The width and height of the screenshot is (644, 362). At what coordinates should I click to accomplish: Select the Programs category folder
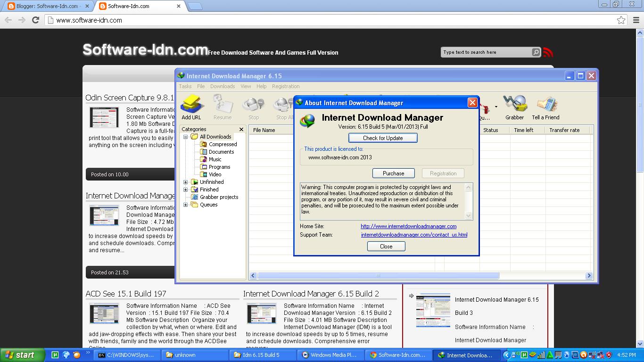pyautogui.click(x=215, y=167)
